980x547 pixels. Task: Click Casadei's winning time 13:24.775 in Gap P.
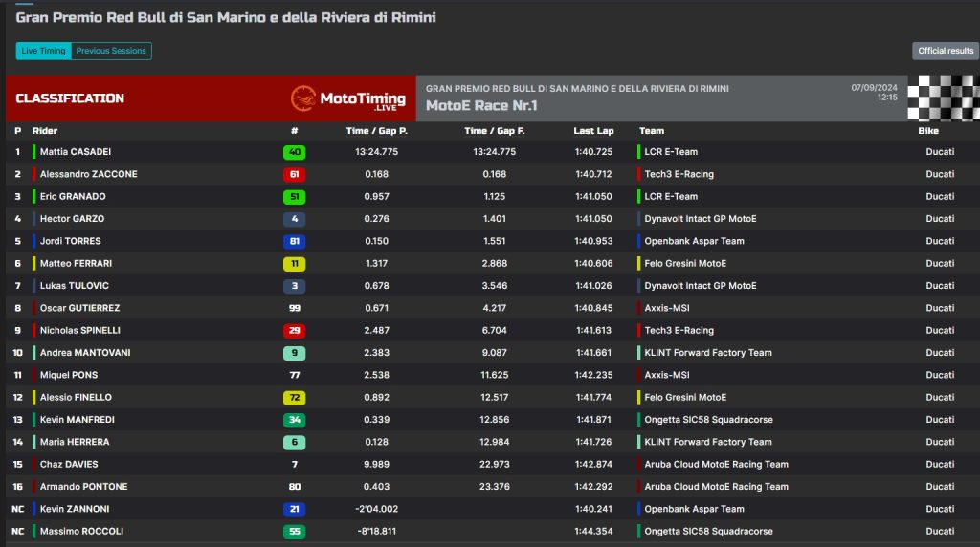(377, 152)
